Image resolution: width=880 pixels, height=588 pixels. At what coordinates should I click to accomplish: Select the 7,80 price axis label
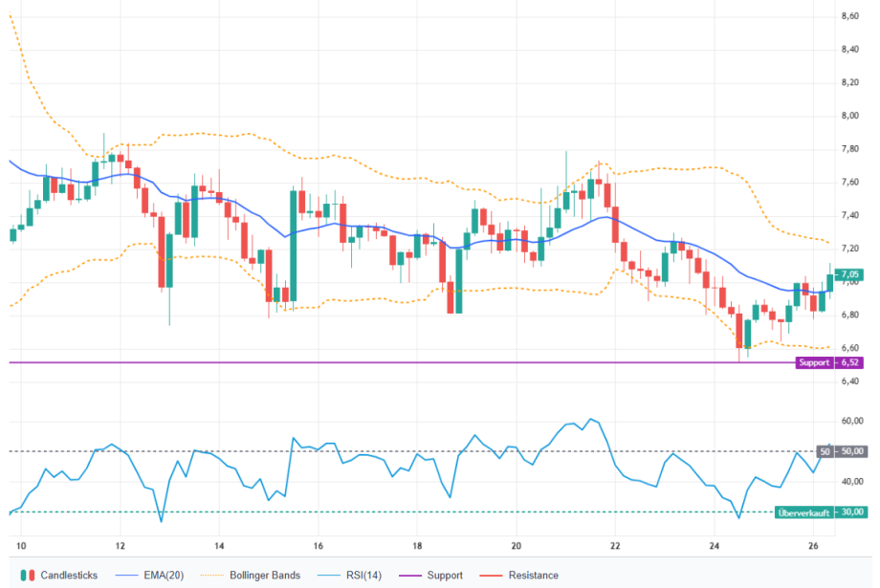[849, 149]
